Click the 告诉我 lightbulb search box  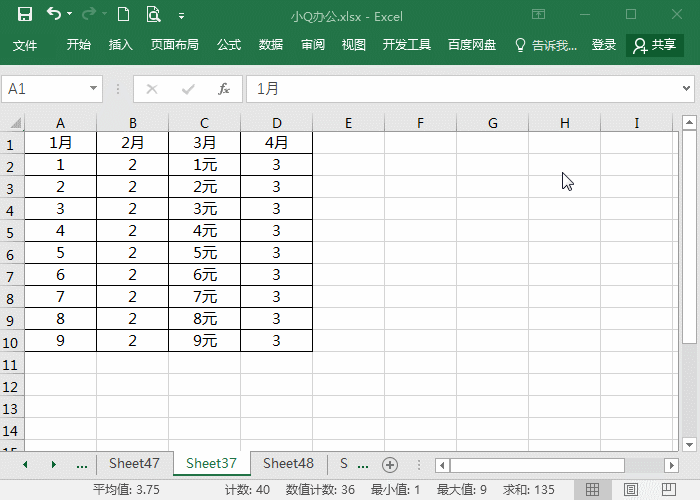point(546,45)
